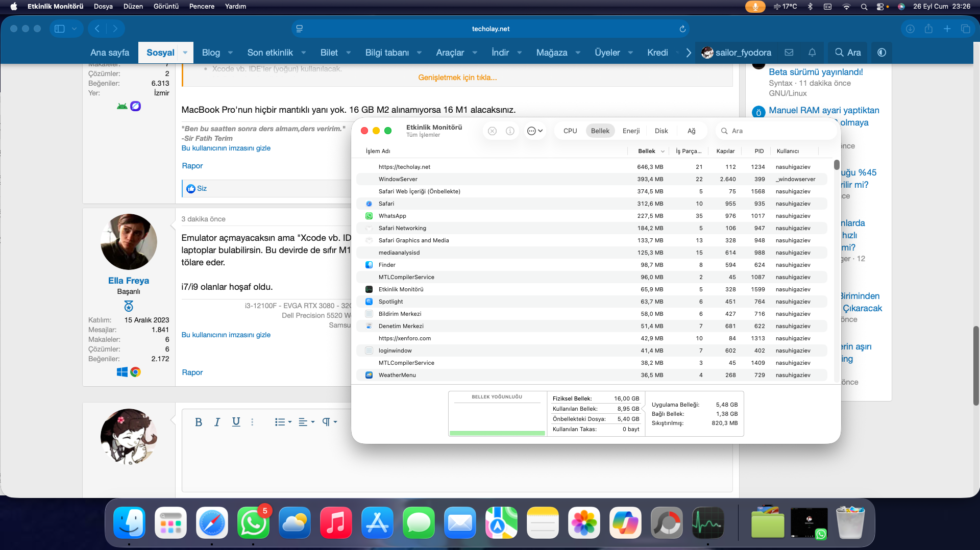Open Beta sürümü yayınlandı! thread link
This screenshot has width=980, height=550.
click(816, 72)
